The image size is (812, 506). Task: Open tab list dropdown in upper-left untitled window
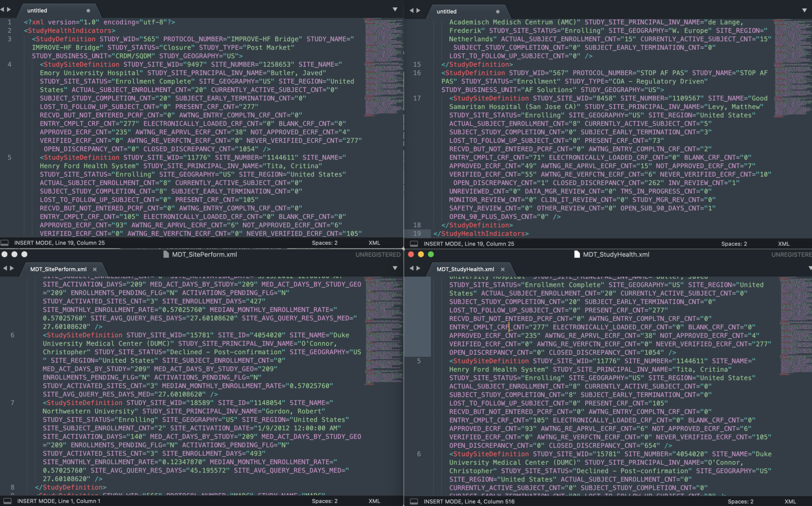coord(395,9)
